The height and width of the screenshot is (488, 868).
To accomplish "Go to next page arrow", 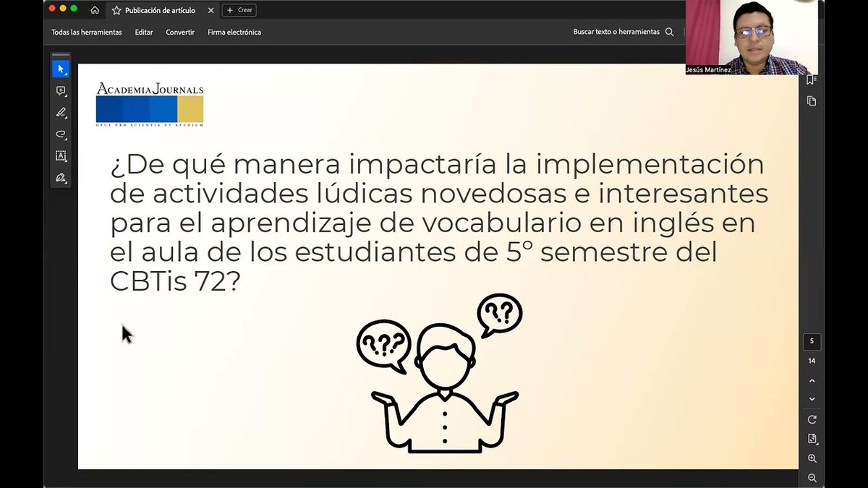I will pos(812,399).
